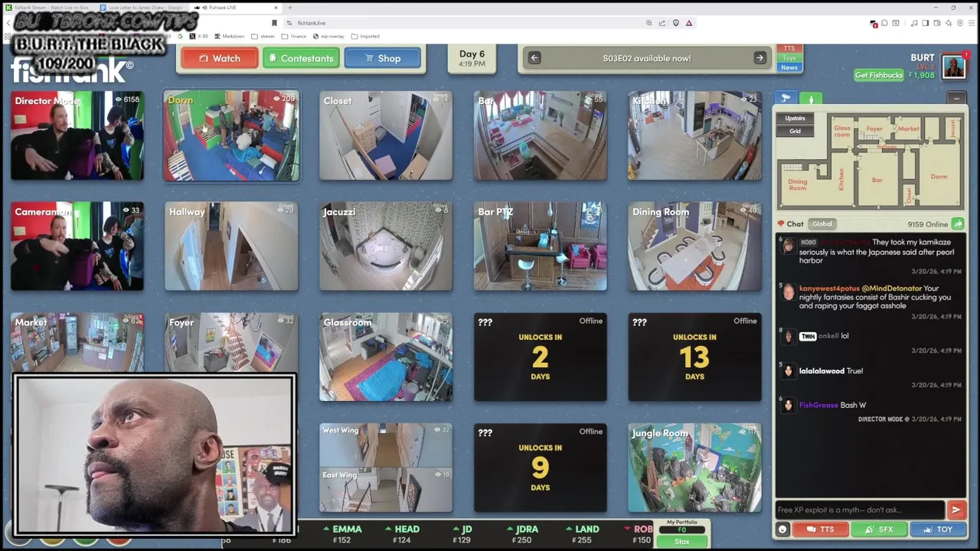Click locked camera unlocking in 9 days
The height and width of the screenshot is (551, 980).
tap(541, 468)
